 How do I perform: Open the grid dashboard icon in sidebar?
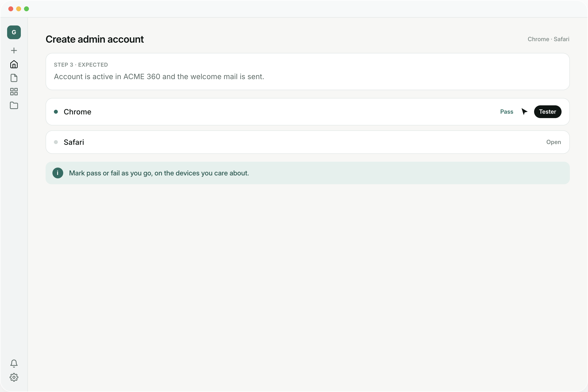pyautogui.click(x=14, y=92)
